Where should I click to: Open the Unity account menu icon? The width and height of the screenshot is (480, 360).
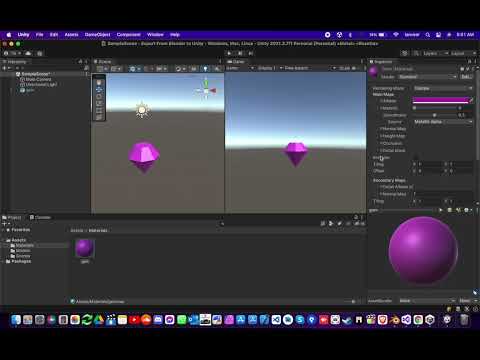click(12, 53)
